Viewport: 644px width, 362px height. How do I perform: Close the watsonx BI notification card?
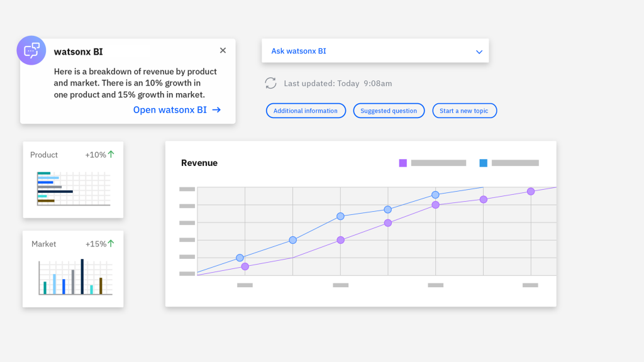pos(223,50)
